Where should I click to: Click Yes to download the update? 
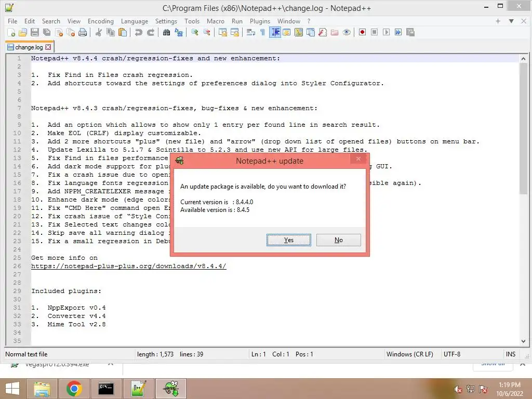click(x=289, y=240)
